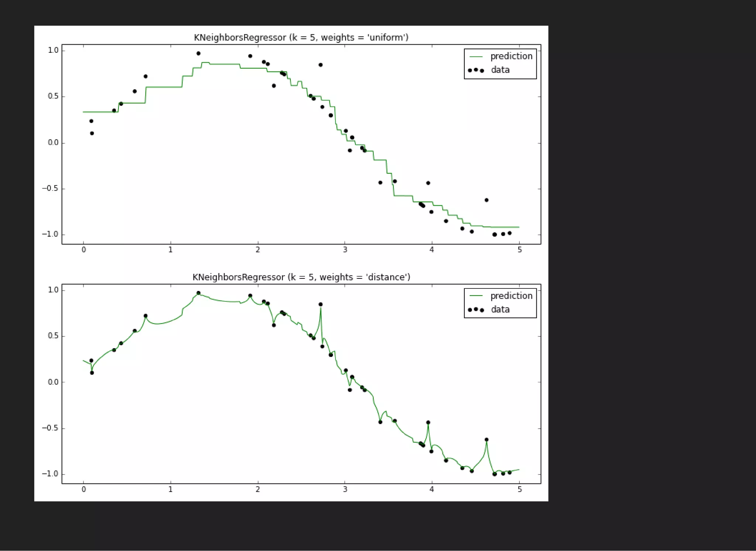
Task: Click the highest data point in top plot
Action: [x=198, y=53]
